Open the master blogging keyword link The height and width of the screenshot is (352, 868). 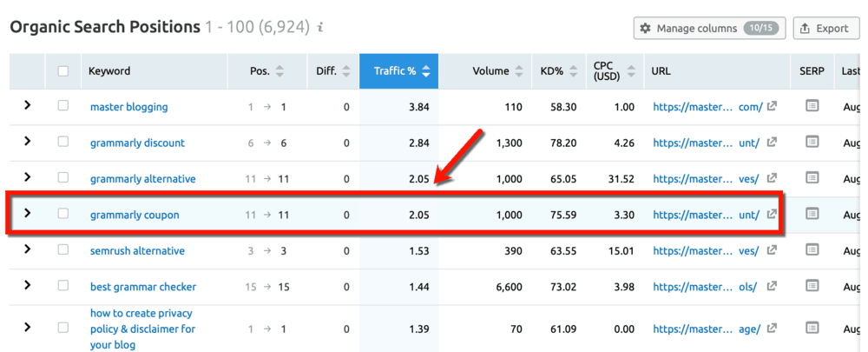pyautogui.click(x=129, y=107)
